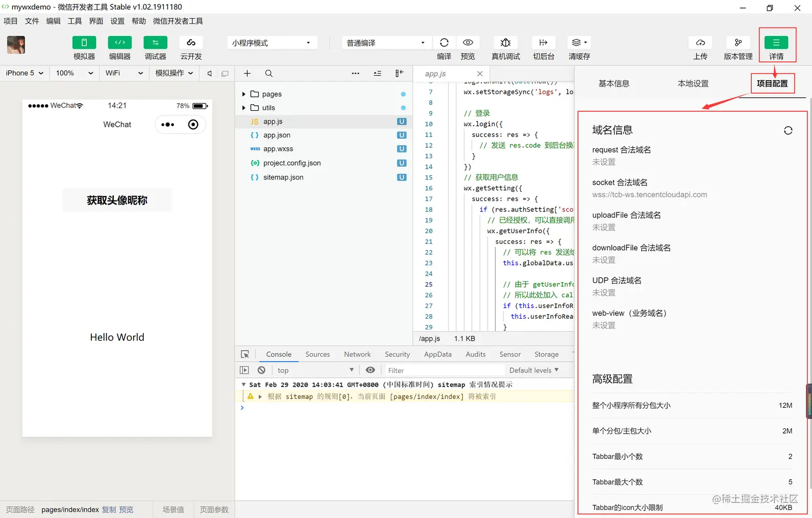Click the copy (复制) page path link
The height and width of the screenshot is (518, 812).
pyautogui.click(x=108, y=509)
